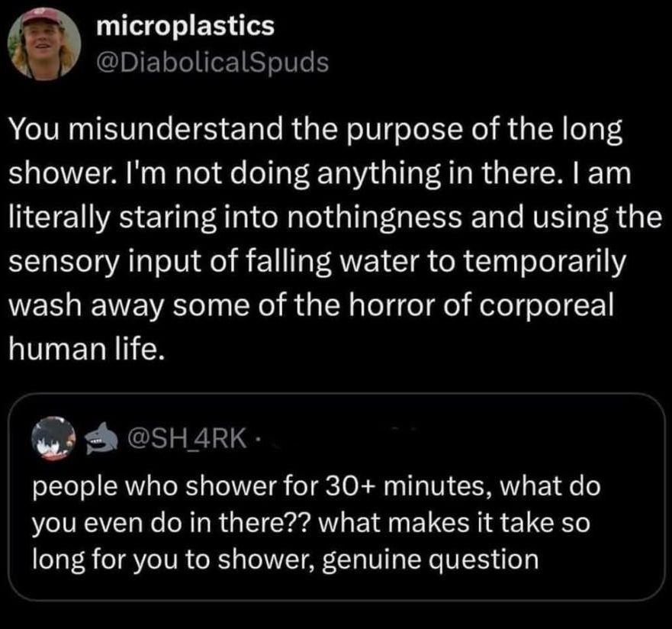
Task: Click the quoted user's small avatar
Action: tap(52, 437)
